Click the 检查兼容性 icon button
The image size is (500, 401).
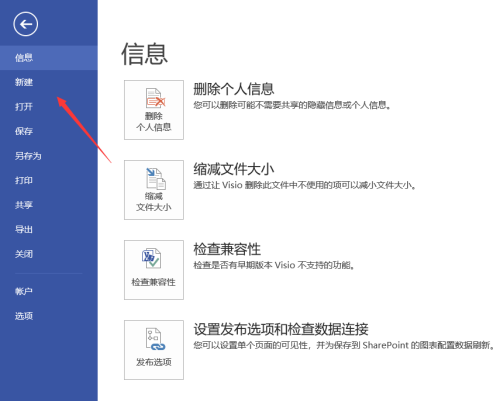(154, 270)
